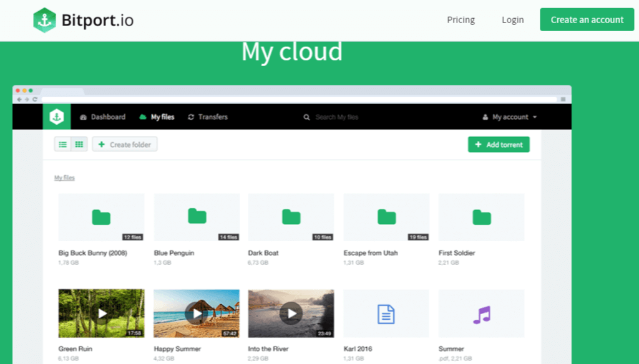Click the browser reload icon
Image resolution: width=639 pixels, height=364 pixels.
[x=35, y=99]
